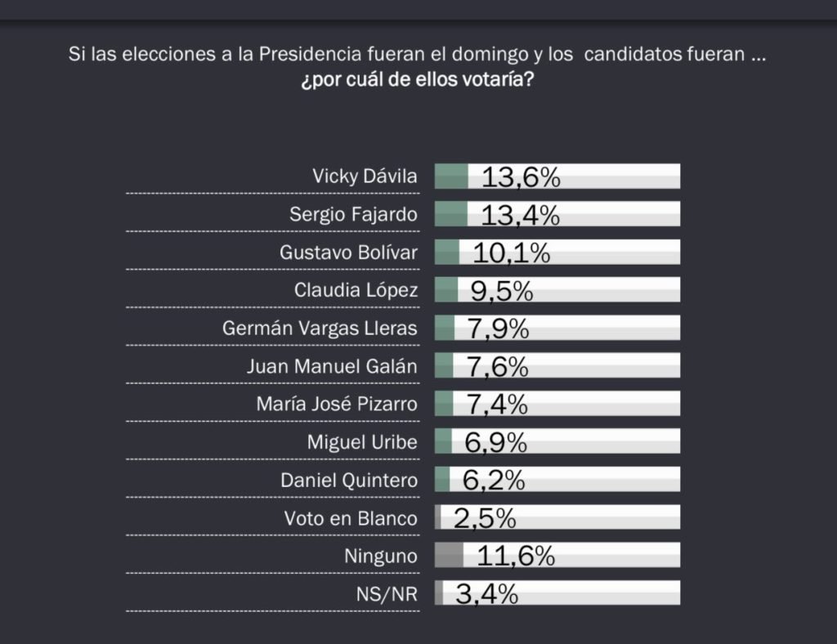This screenshot has width=837, height=644.
Task: Select the Sergio Fajardo name
Action: point(353,214)
